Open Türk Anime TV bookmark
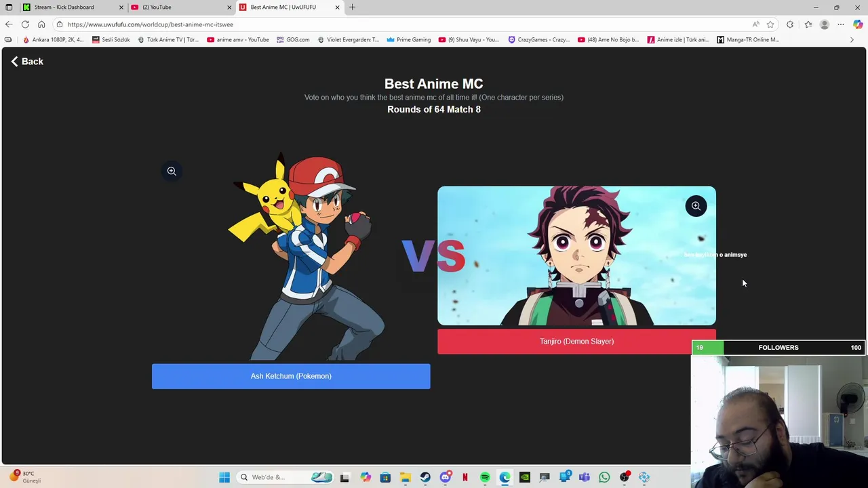868x488 pixels. pos(168,40)
